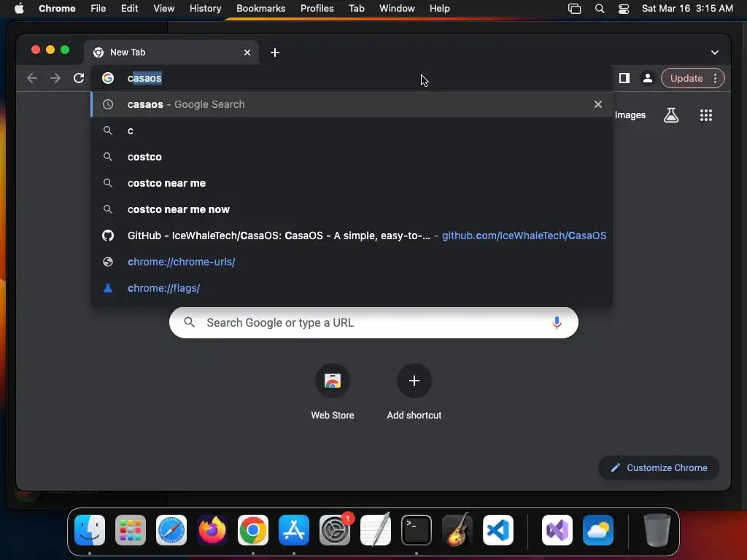This screenshot has width=747, height=560.
Task: Open System Settings from the Dock
Action: click(335, 530)
